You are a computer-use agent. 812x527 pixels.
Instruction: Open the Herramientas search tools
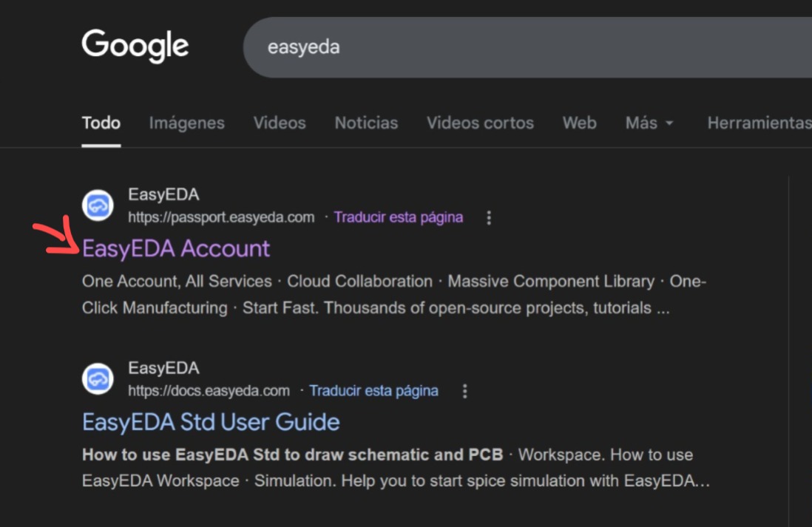(759, 123)
